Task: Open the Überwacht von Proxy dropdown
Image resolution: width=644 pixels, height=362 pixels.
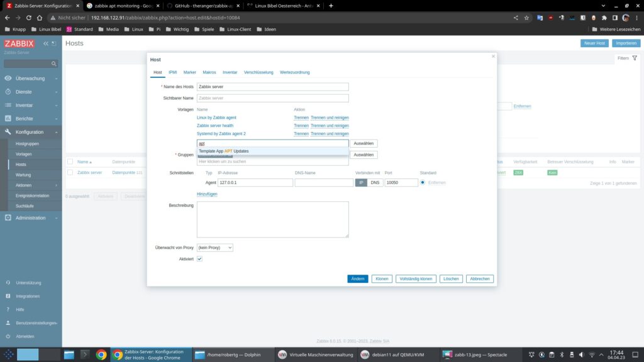Action: [x=215, y=248]
